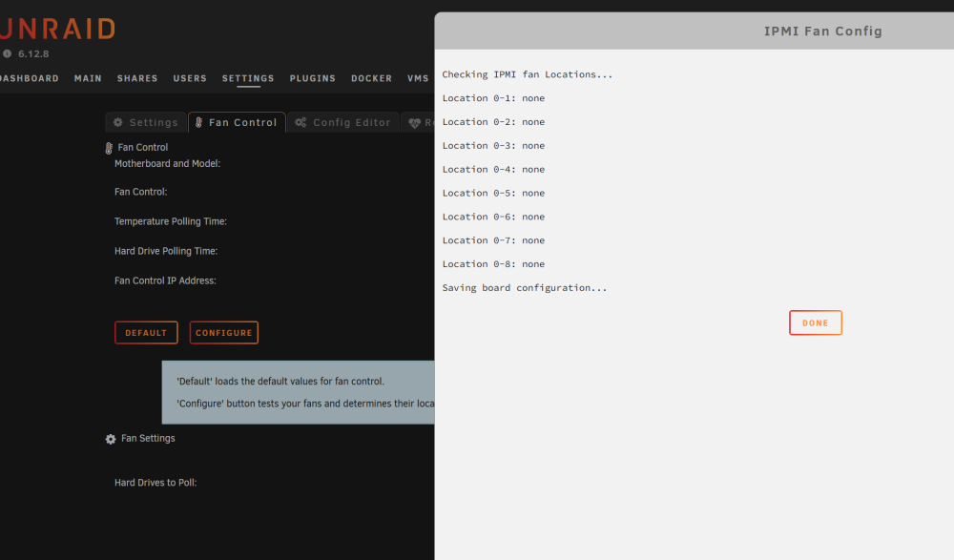Image resolution: width=954 pixels, height=560 pixels.
Task: Click the 'Fan Control IP Address:' label
Action: click(x=165, y=280)
